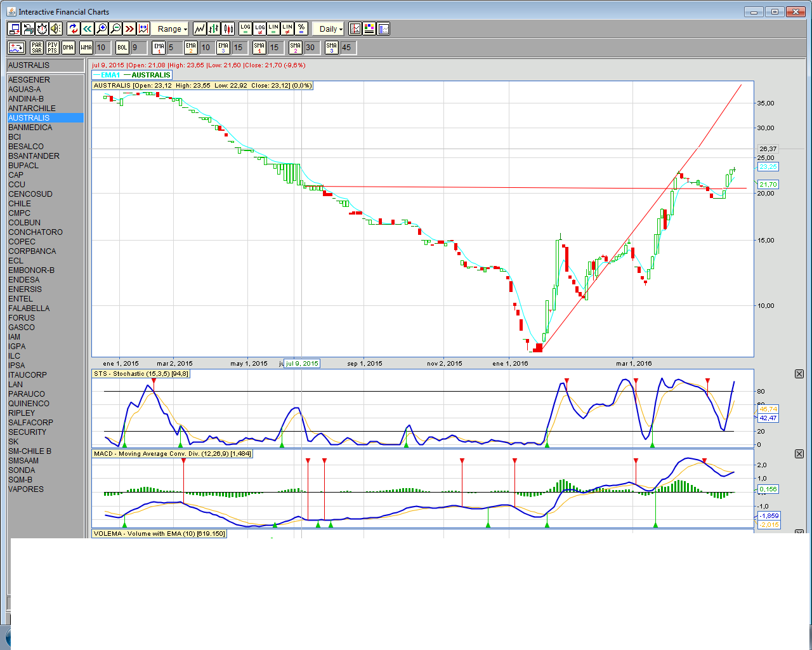Screen dimensions: 812x650
Task: Open the color palette settings icon
Action: point(369,29)
